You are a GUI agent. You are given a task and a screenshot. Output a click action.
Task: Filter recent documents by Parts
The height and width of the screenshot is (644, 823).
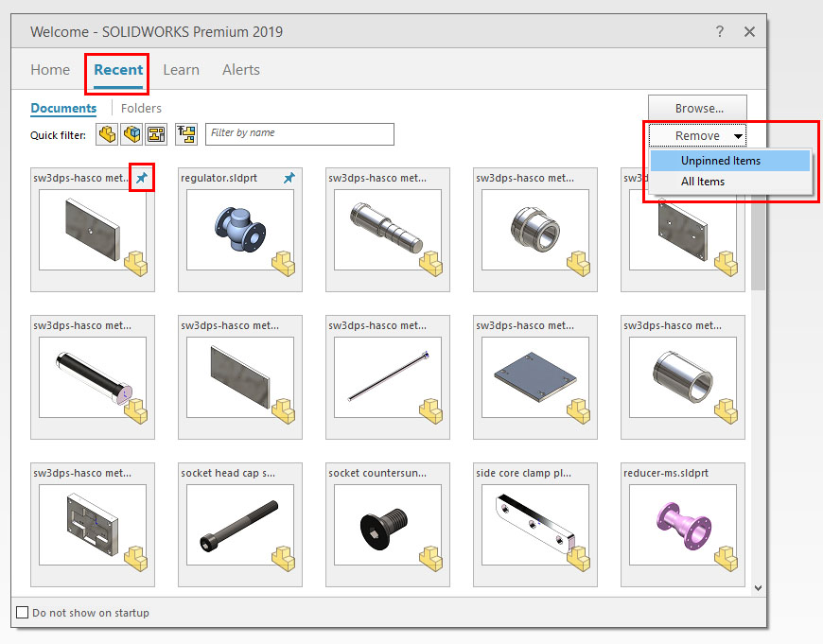click(x=107, y=134)
